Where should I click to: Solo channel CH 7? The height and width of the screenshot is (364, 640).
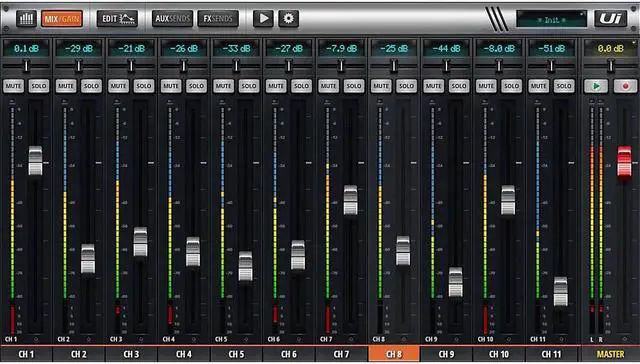tap(354, 86)
